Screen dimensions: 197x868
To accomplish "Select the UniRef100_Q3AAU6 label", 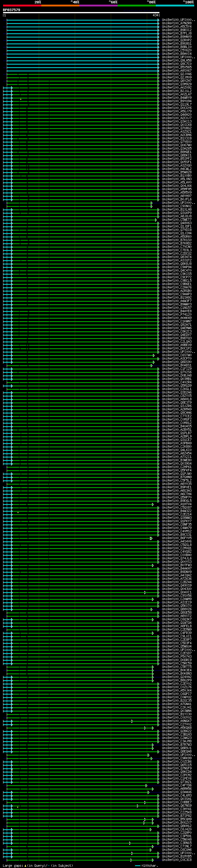I will click(177, 792).
